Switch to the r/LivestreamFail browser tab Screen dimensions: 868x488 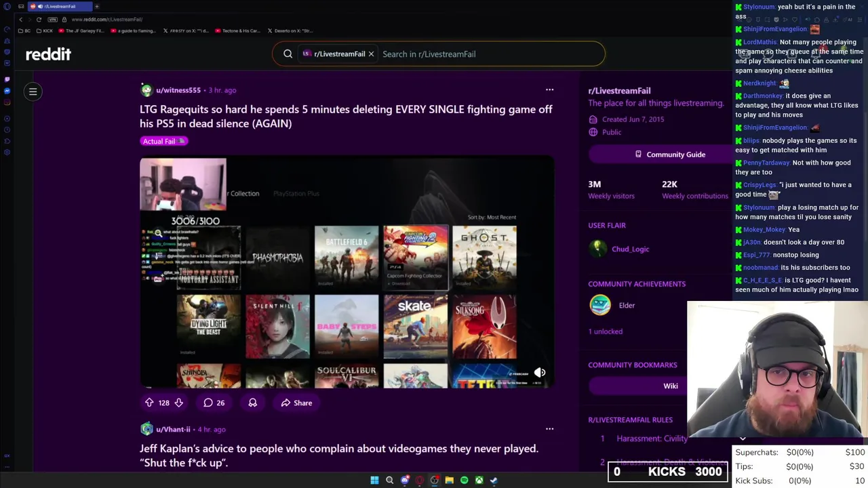60,6
